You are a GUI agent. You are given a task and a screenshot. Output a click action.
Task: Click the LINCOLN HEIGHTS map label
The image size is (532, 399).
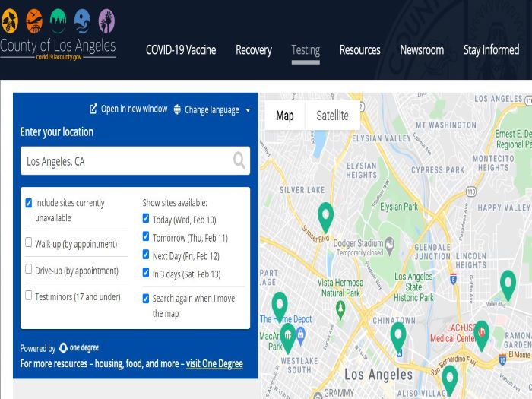(x=471, y=260)
